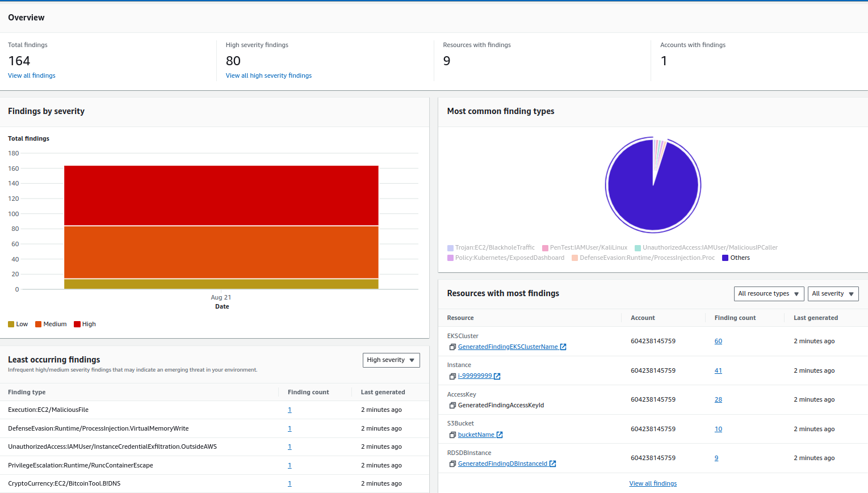The image size is (868, 493).
Task: Click View all findings below resources table
Action: coord(653,484)
